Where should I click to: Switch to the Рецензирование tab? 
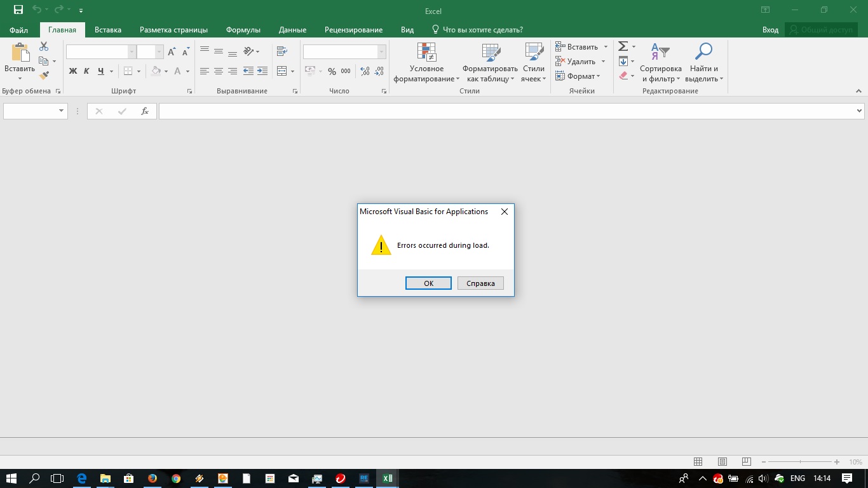coord(353,30)
